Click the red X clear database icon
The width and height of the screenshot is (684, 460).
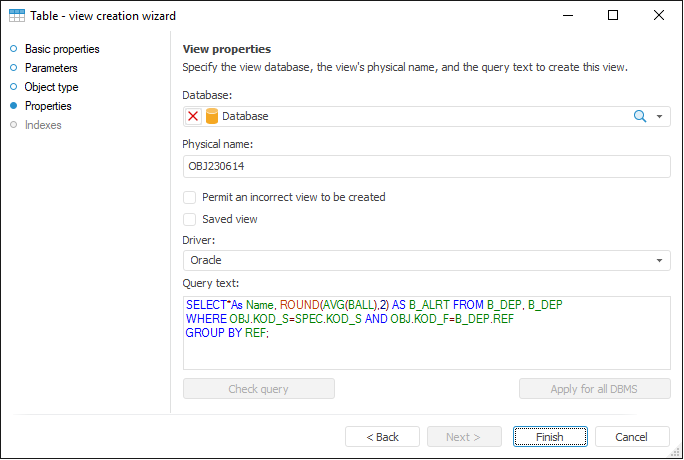(193, 116)
